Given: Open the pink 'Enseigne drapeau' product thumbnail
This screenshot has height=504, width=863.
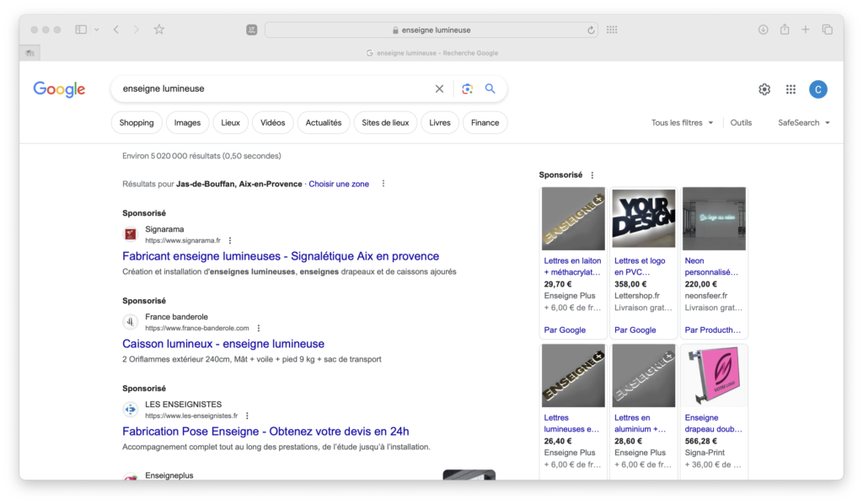Looking at the screenshot, I should click(x=714, y=376).
